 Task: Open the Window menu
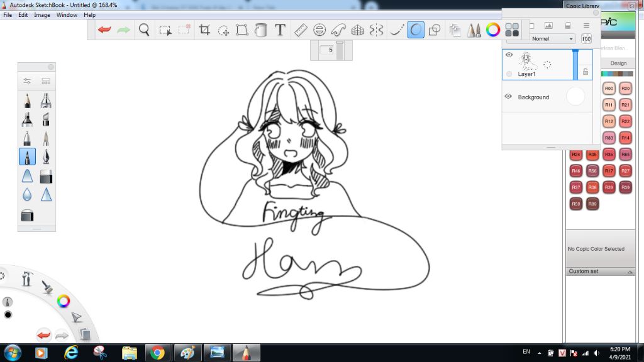[x=67, y=15]
